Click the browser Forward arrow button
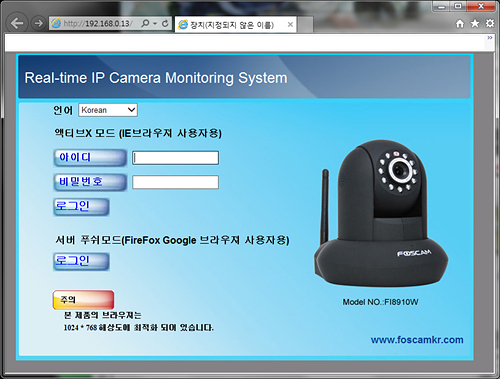500x379 pixels. (x=38, y=23)
